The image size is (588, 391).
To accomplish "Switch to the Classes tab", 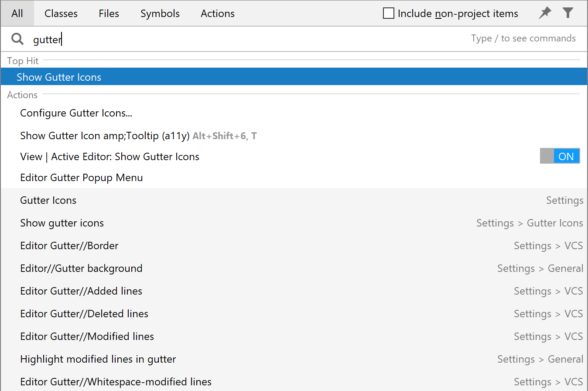I will point(61,14).
